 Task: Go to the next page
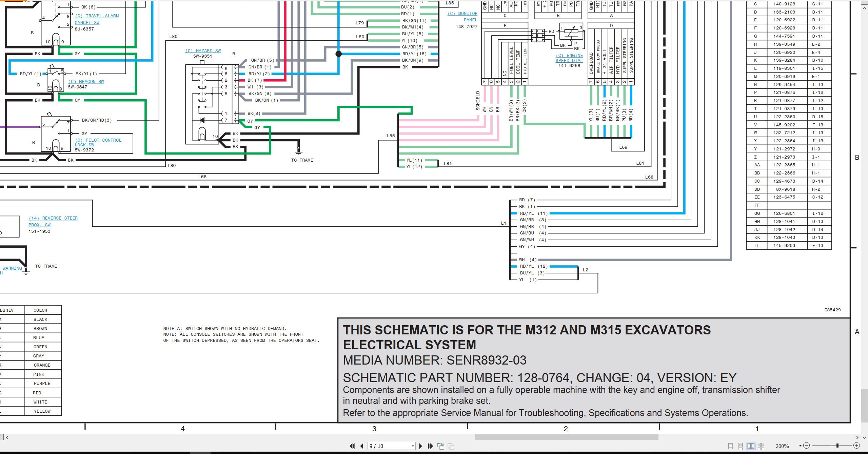point(421,446)
